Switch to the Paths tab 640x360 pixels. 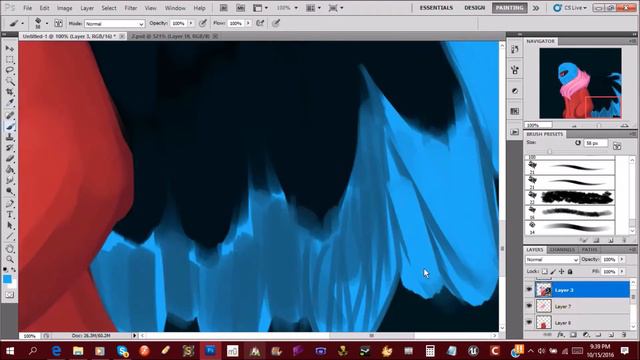(589, 249)
